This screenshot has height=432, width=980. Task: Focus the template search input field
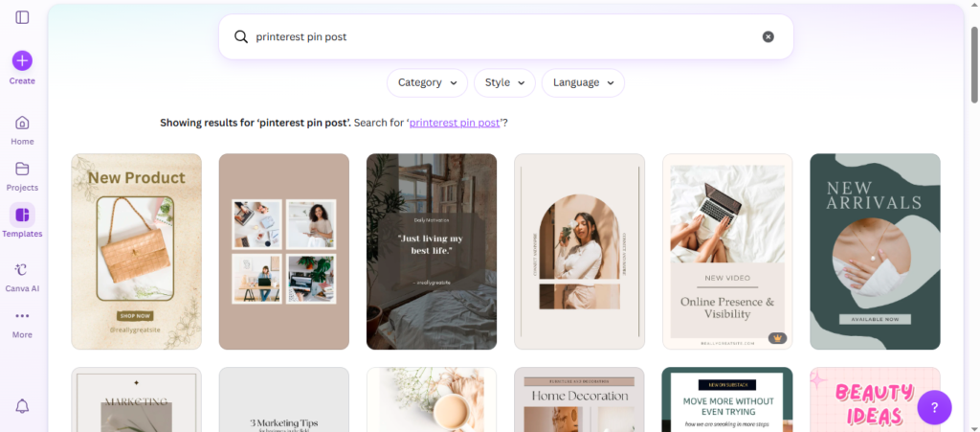click(505, 37)
